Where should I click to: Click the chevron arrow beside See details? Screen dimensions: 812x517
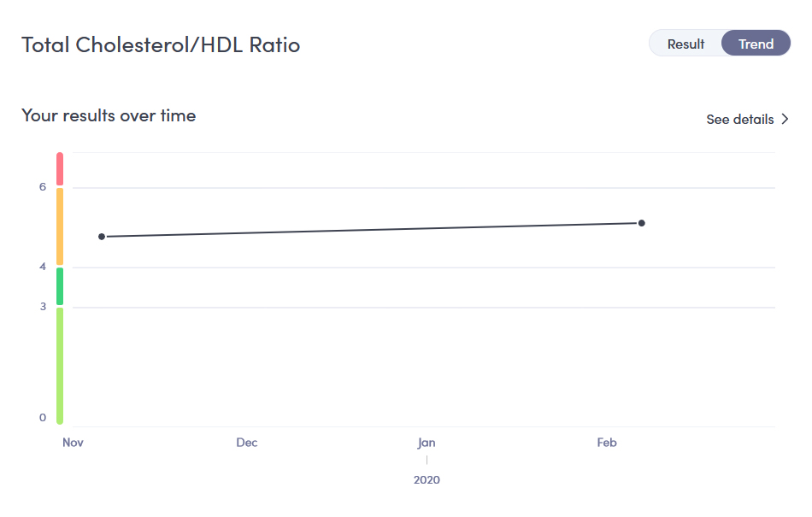click(x=785, y=119)
